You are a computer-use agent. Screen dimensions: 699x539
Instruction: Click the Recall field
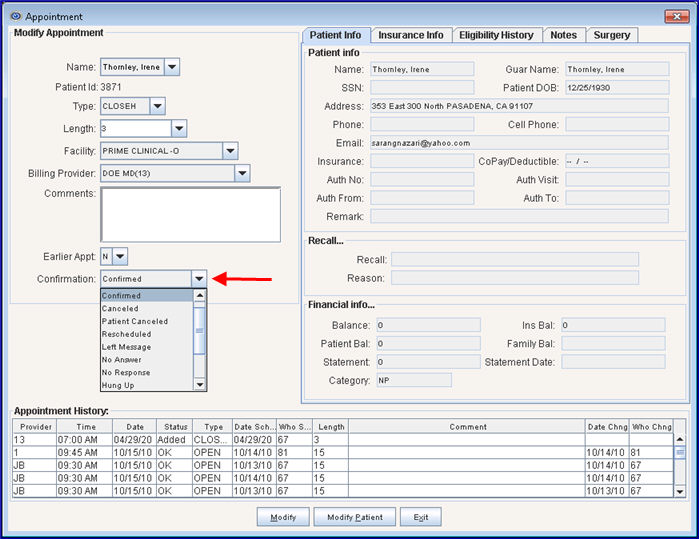click(x=515, y=259)
